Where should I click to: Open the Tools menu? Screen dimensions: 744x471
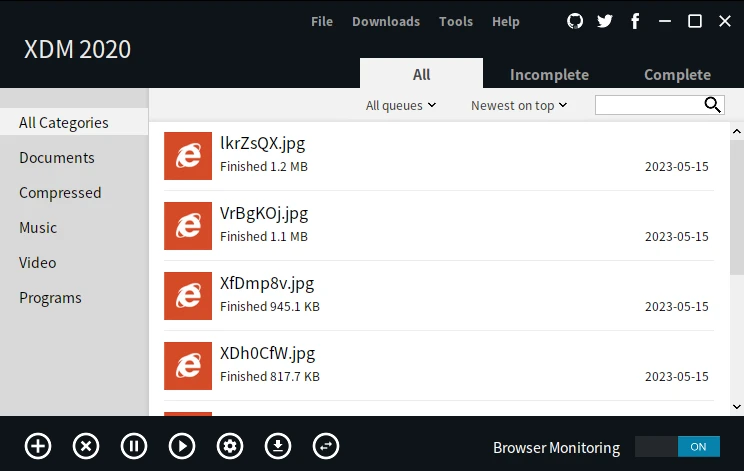coord(456,21)
